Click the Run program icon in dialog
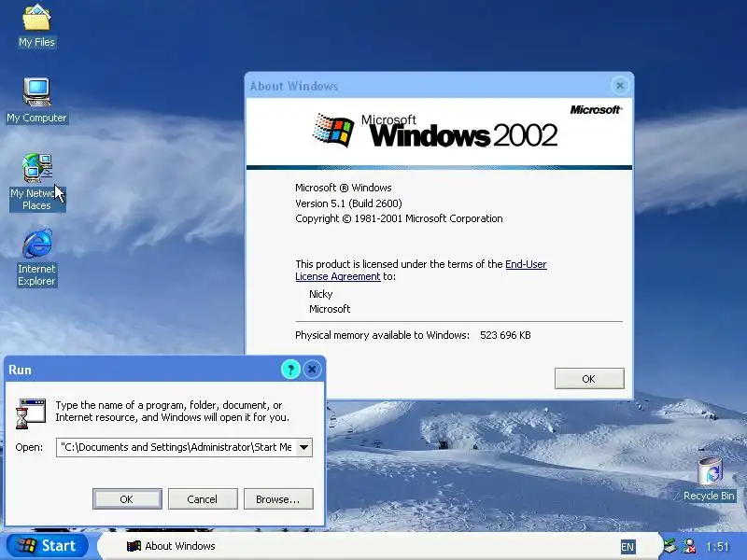 [31, 413]
